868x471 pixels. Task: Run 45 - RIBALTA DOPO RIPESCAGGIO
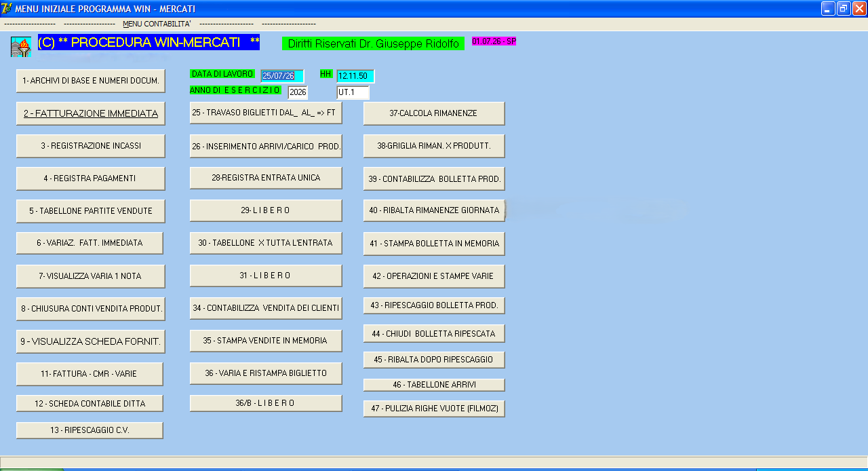[x=434, y=360]
